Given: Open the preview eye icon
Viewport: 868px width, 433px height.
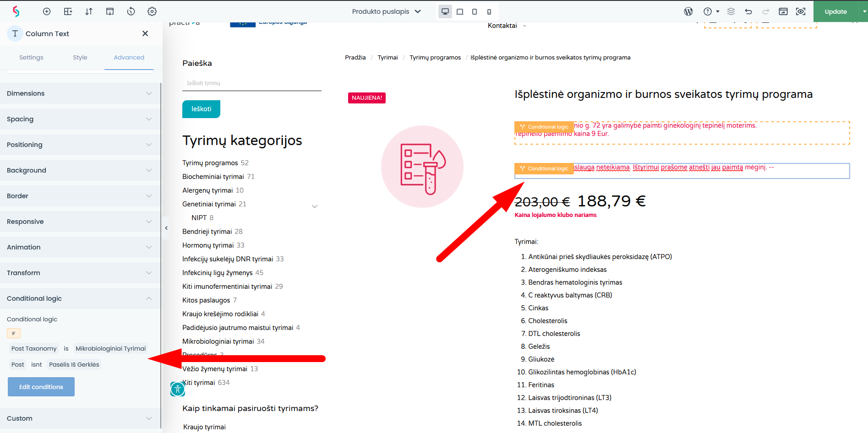Looking at the screenshot, I should tap(801, 11).
